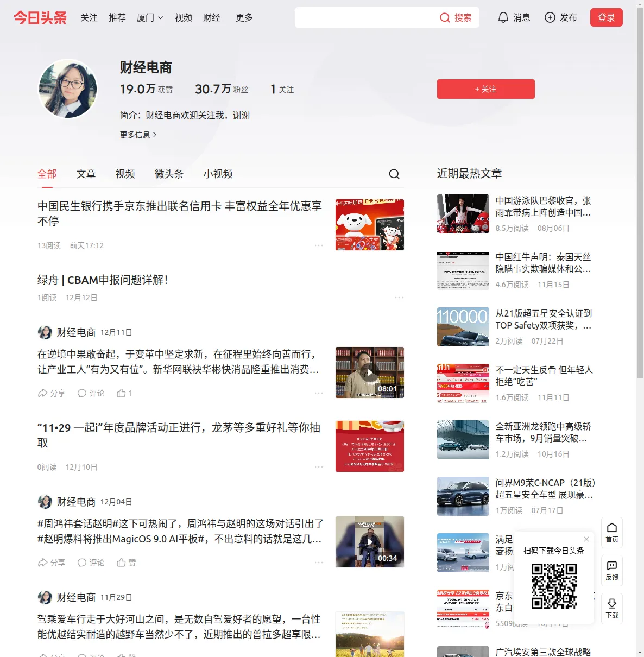The image size is (644, 657).
Task: Open the 中国民生银行携手京东 article title
Action: 180,213
